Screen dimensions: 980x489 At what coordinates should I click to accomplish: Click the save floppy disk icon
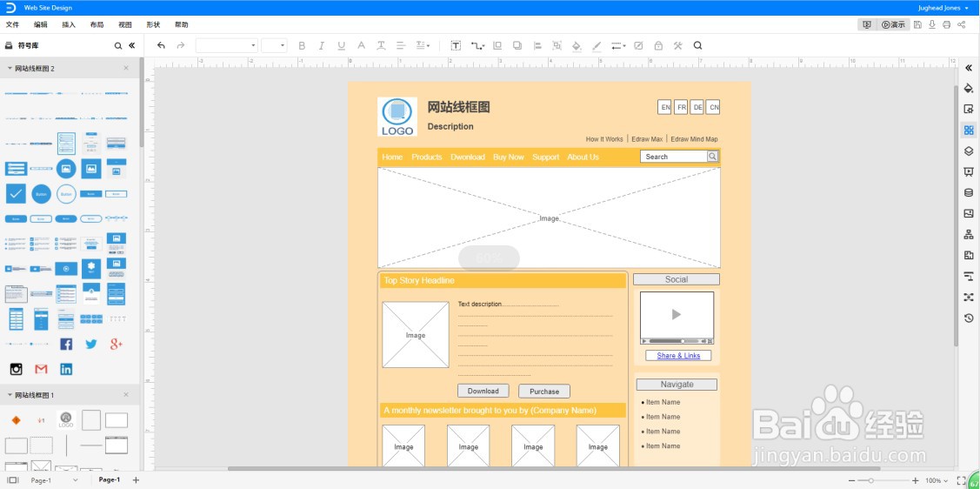click(917, 25)
